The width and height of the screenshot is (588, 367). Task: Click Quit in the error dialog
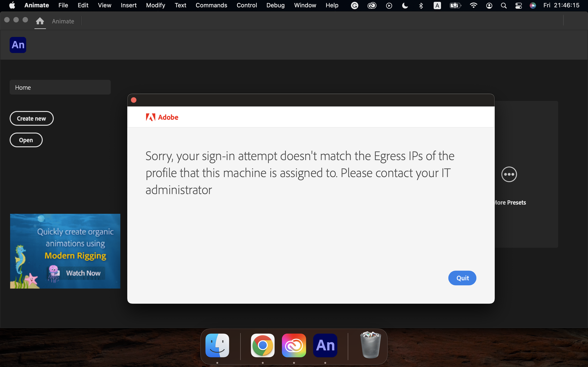[x=462, y=278]
